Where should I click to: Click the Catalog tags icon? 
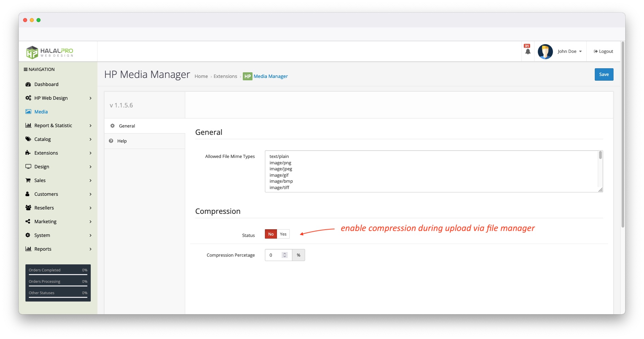click(28, 139)
